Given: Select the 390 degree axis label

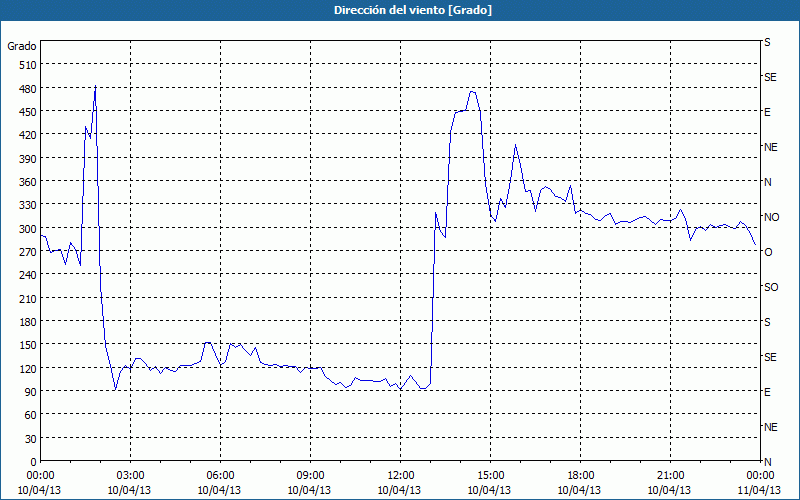Looking at the screenshot, I should (x=29, y=159).
